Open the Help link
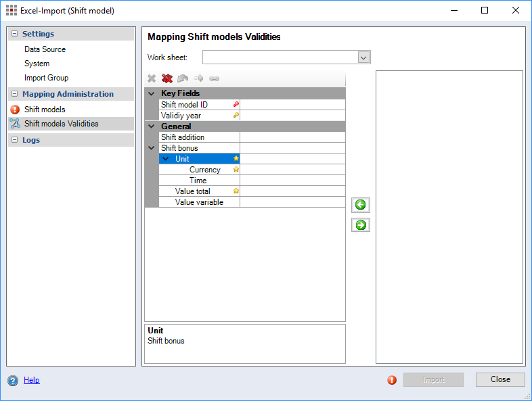Screen dimensions: 532x401 pyautogui.click(x=31, y=380)
